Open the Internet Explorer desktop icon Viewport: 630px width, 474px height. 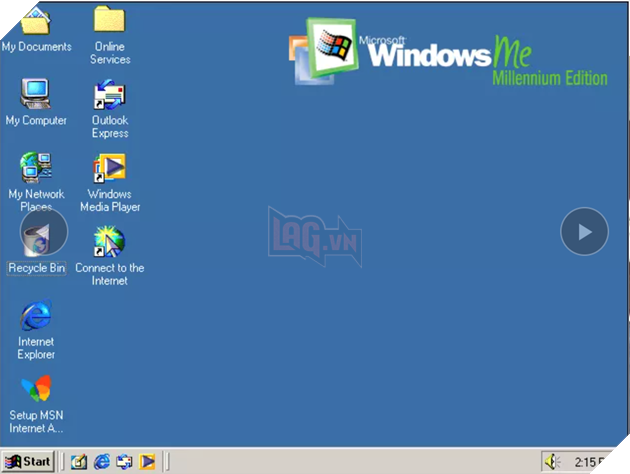[x=36, y=315]
